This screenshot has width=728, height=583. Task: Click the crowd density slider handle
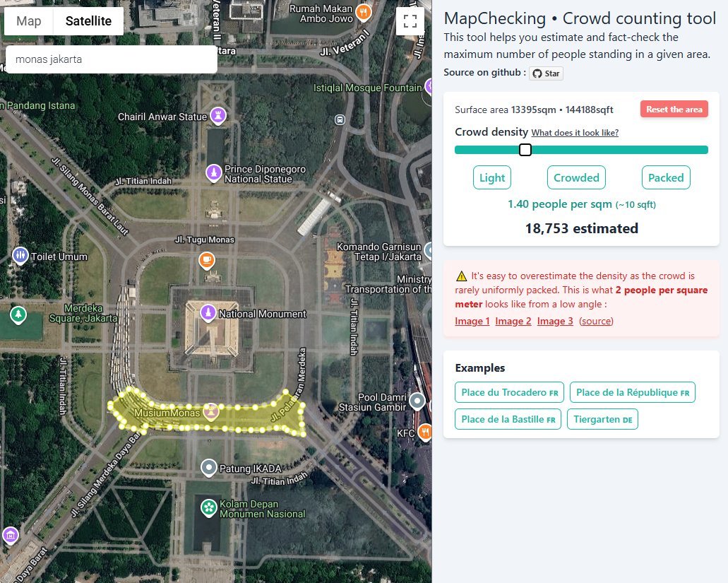525,150
